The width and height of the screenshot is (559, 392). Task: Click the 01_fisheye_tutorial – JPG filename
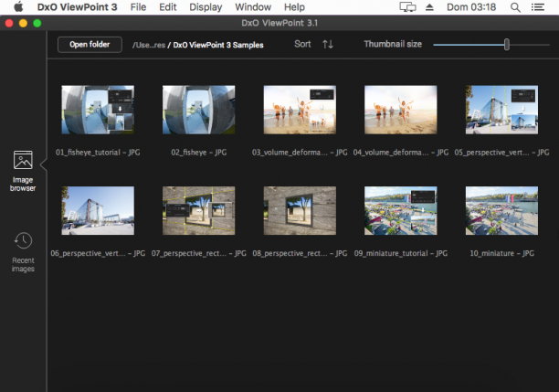(98, 153)
